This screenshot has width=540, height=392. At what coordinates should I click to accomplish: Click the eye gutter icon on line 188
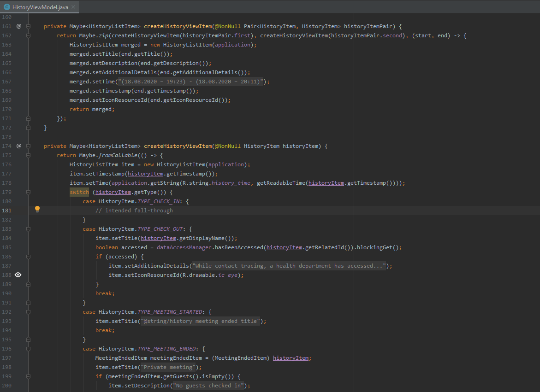point(18,275)
